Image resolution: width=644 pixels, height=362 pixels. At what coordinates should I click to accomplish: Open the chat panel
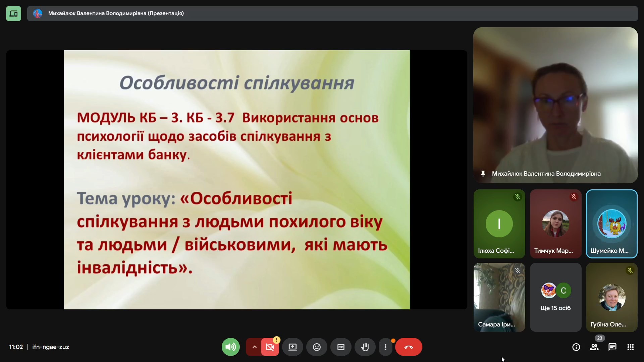612,347
